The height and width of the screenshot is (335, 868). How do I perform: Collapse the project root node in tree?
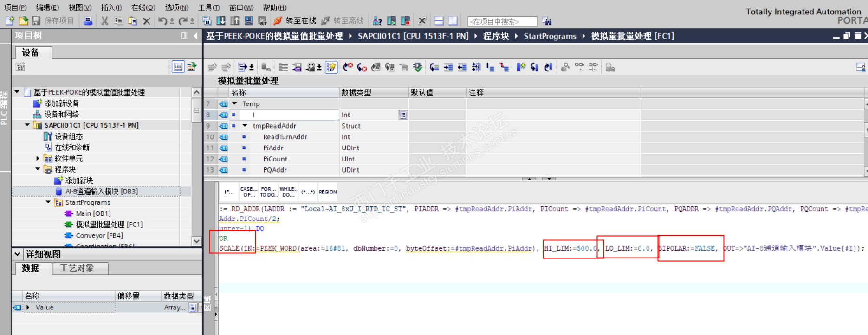(x=17, y=92)
